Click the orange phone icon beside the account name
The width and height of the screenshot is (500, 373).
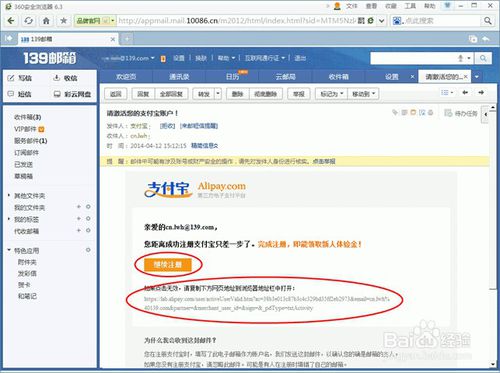163,59
